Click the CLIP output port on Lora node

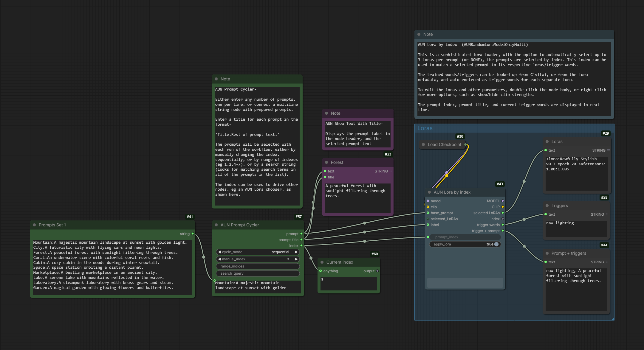(x=503, y=207)
